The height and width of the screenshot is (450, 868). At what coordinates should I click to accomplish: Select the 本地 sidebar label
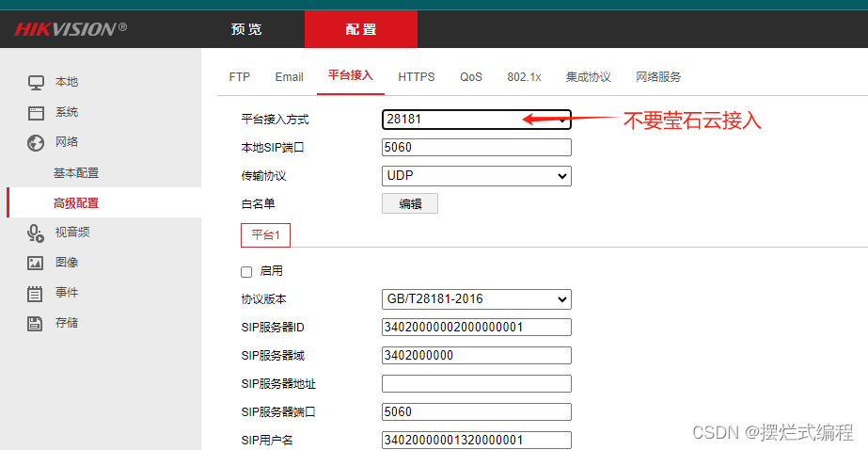click(x=67, y=82)
